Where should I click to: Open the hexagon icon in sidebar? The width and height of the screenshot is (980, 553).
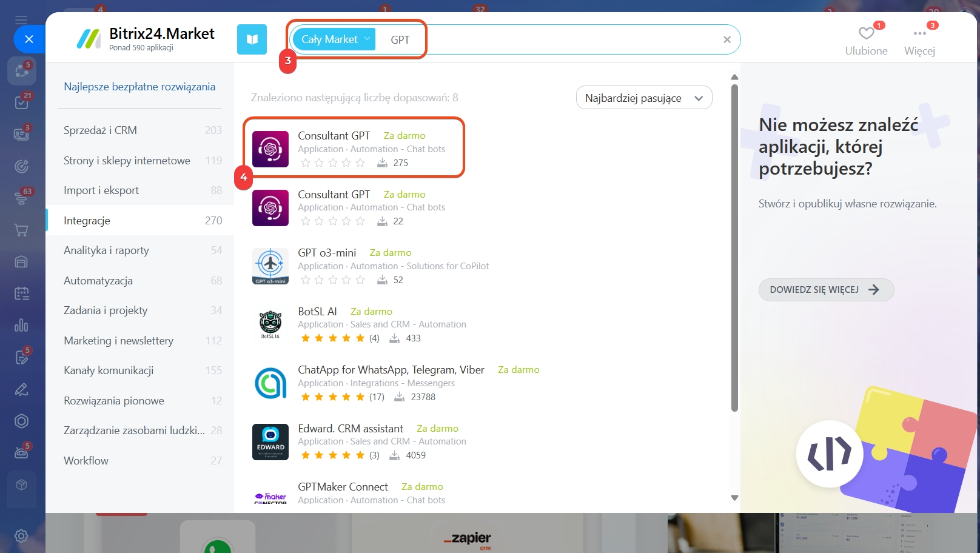click(22, 421)
